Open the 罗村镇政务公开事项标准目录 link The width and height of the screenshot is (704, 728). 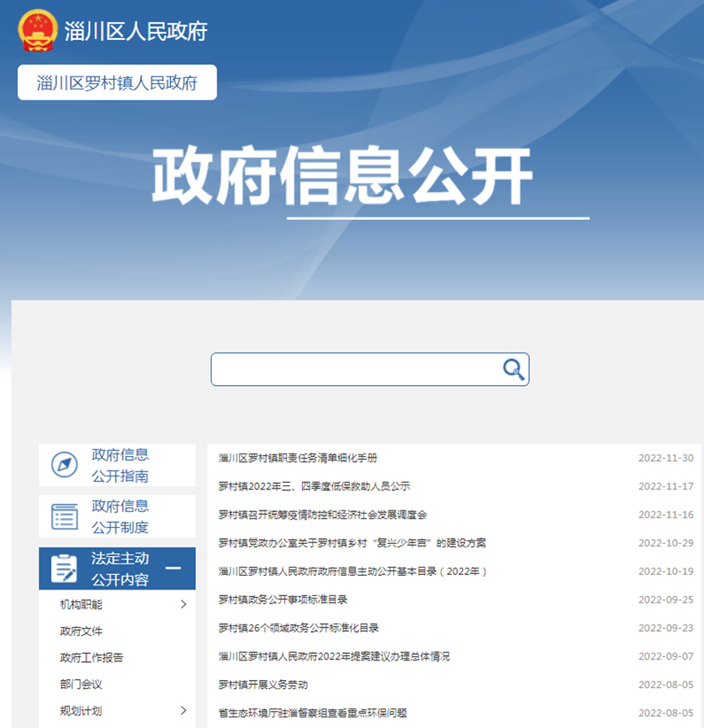tap(283, 599)
